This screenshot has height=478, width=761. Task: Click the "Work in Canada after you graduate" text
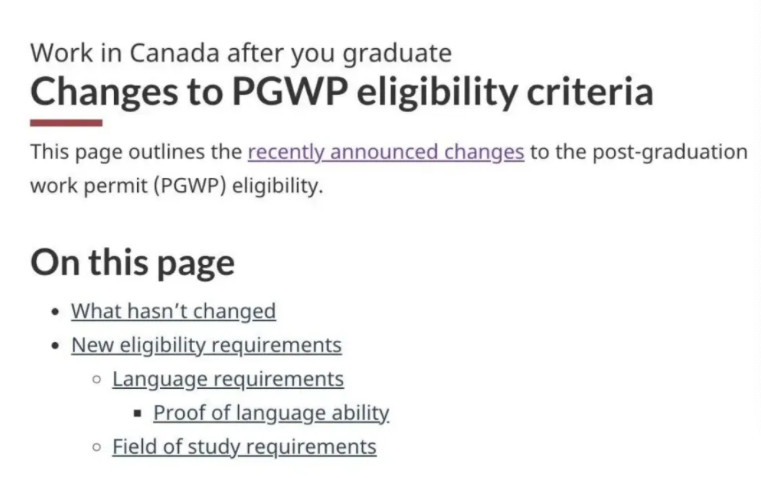240,52
